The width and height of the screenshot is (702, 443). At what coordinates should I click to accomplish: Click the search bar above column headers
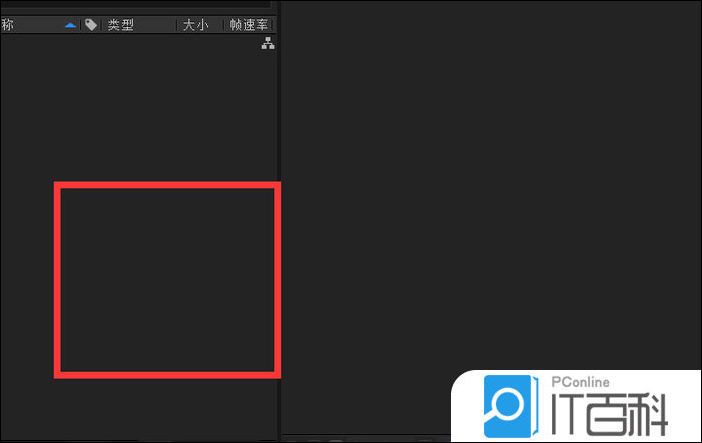[x=135, y=4]
